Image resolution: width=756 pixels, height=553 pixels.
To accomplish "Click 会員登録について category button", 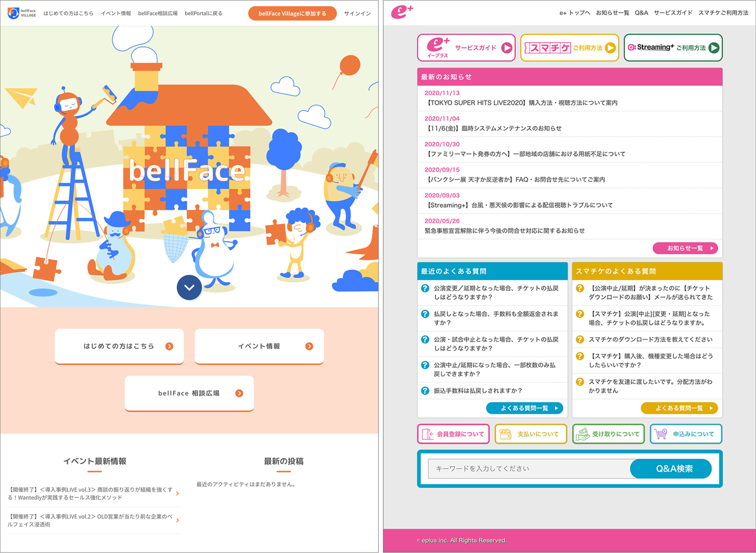I will (x=453, y=434).
